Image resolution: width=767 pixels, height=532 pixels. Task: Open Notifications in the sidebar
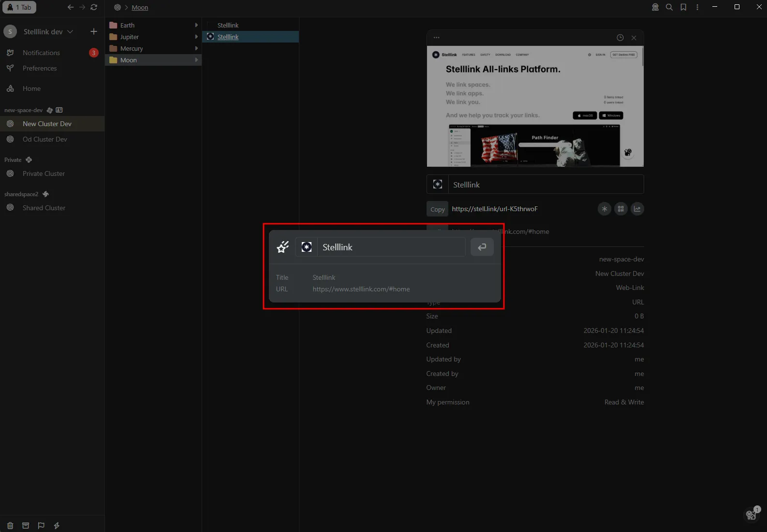tap(41, 53)
